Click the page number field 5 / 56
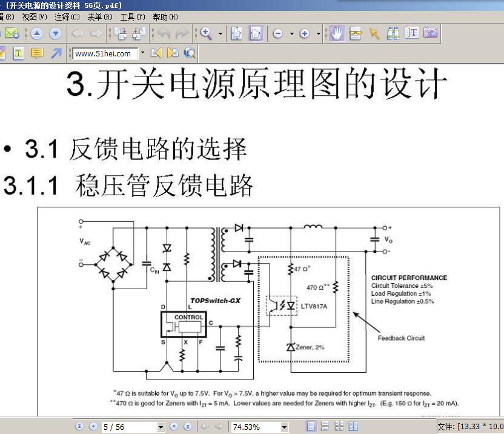Image resolution: width=504 pixels, height=434 pixels. pyautogui.click(x=130, y=427)
